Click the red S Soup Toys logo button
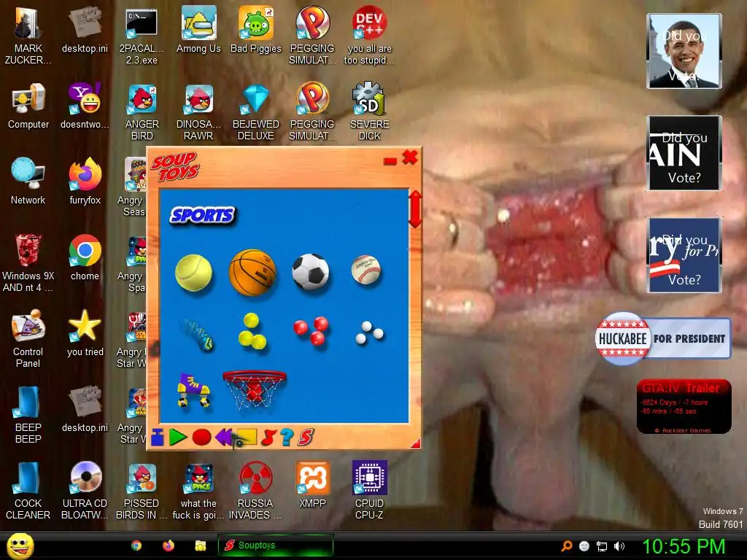747x560 pixels. tap(306, 437)
